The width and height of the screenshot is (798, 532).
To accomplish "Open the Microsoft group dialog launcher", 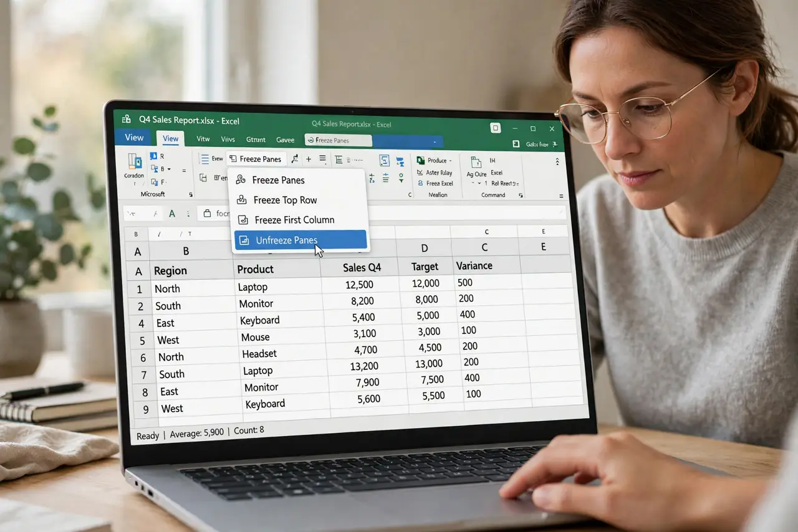I will click(190, 195).
